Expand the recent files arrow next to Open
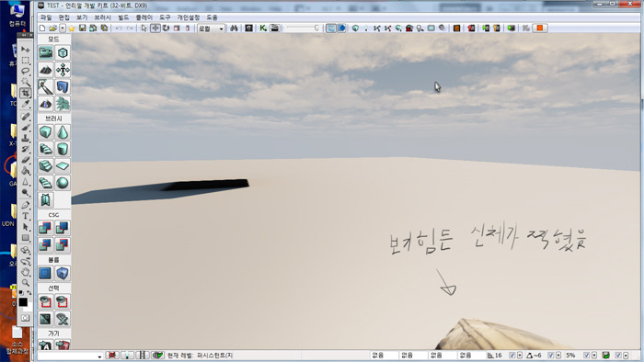Image resolution: width=644 pixels, height=362 pixels. [63, 28]
